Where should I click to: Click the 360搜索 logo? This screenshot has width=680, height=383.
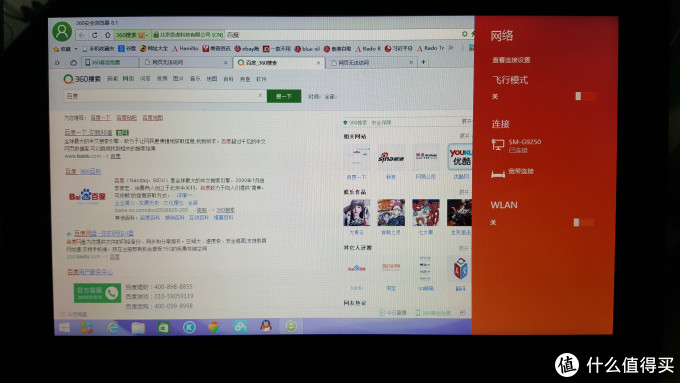(82, 79)
